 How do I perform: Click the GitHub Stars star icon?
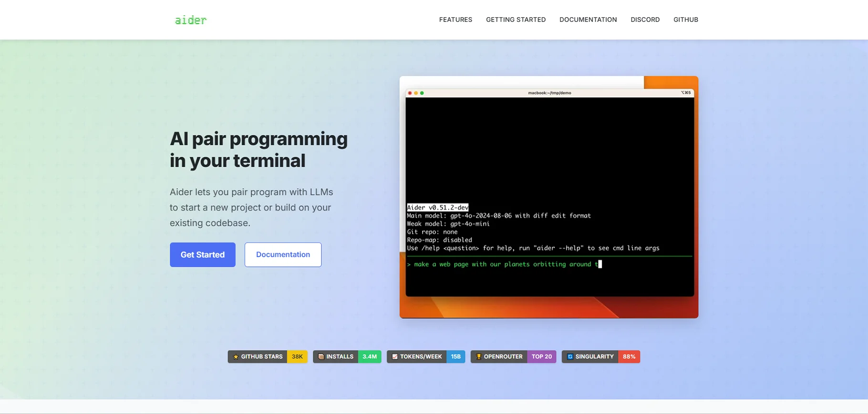click(236, 356)
